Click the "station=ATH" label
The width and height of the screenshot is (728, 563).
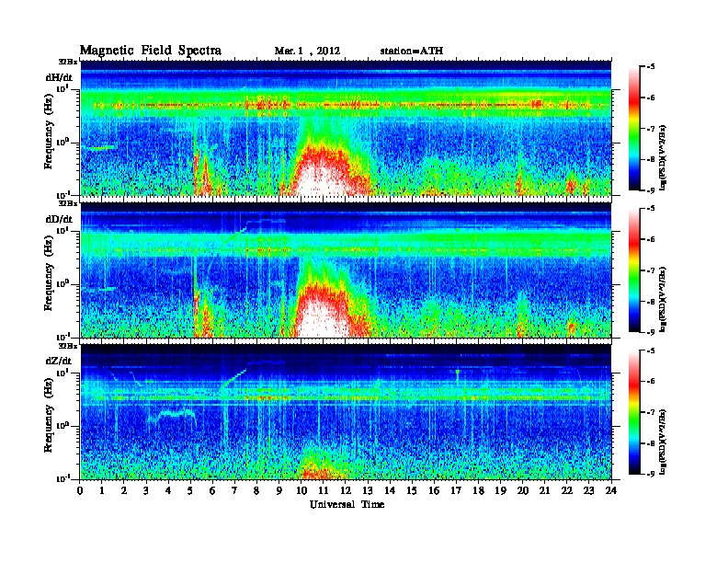tap(412, 52)
